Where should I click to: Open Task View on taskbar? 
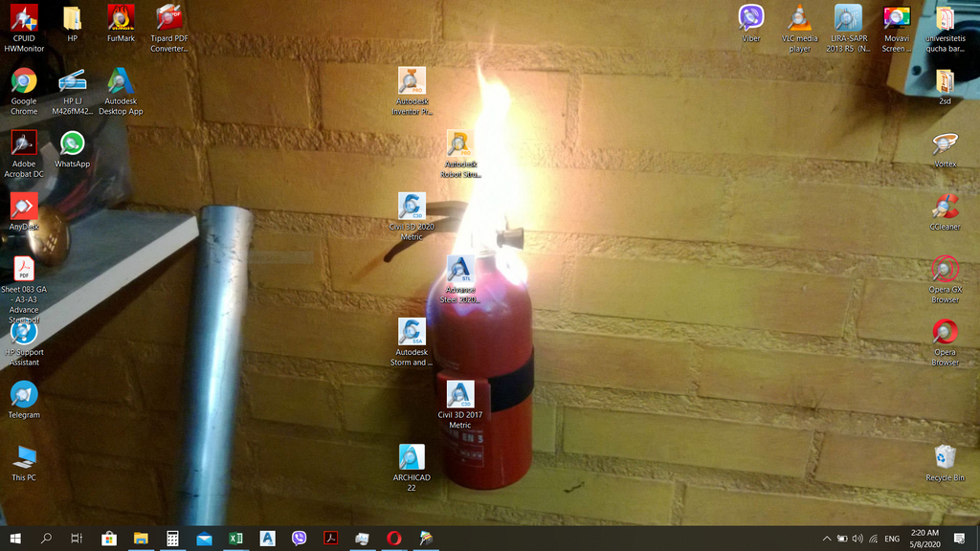coord(77,538)
